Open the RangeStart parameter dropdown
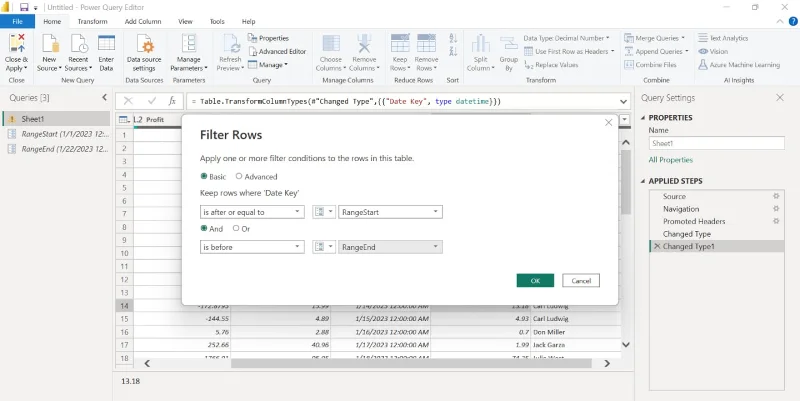This screenshot has height=401, width=800. 390,212
